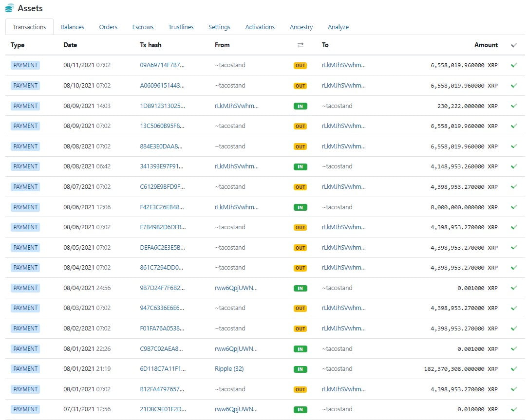This screenshot has height=420, width=527.
Task: Open the Escrows tab
Action: pyautogui.click(x=143, y=27)
